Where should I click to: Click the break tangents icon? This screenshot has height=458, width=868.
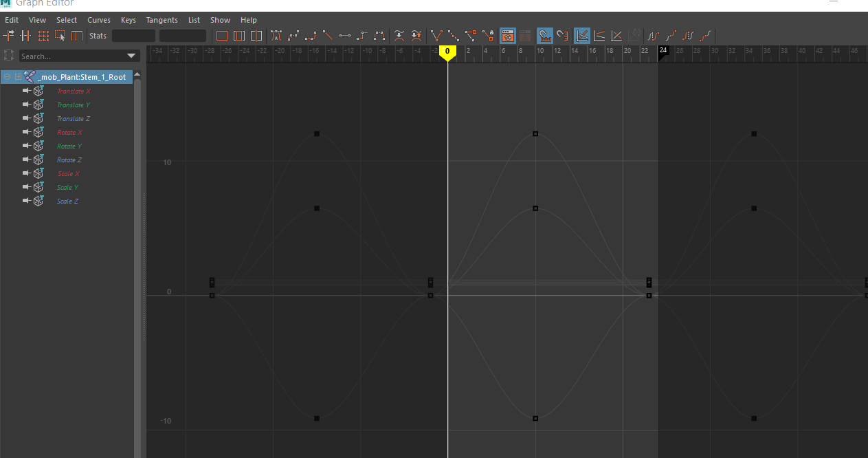(435, 35)
